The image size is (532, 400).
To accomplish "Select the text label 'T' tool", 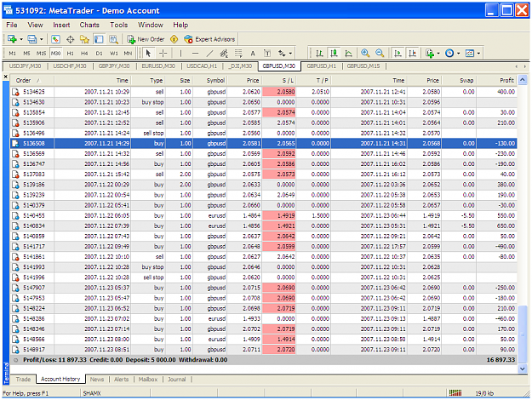I will [x=267, y=54].
